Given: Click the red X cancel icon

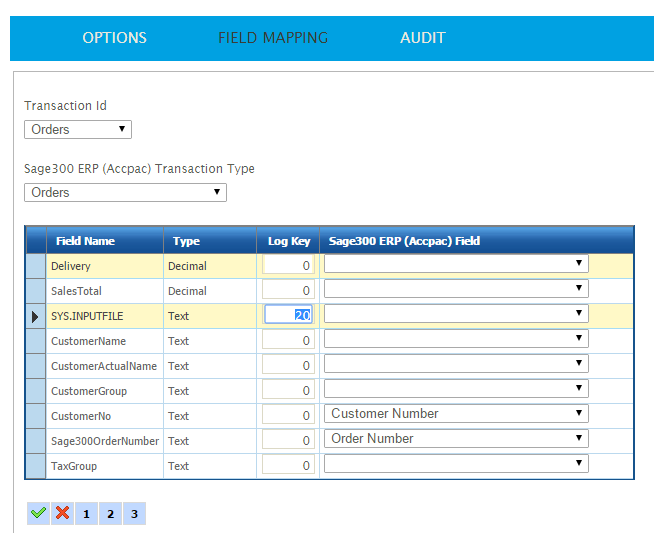Looking at the screenshot, I should coord(62,513).
